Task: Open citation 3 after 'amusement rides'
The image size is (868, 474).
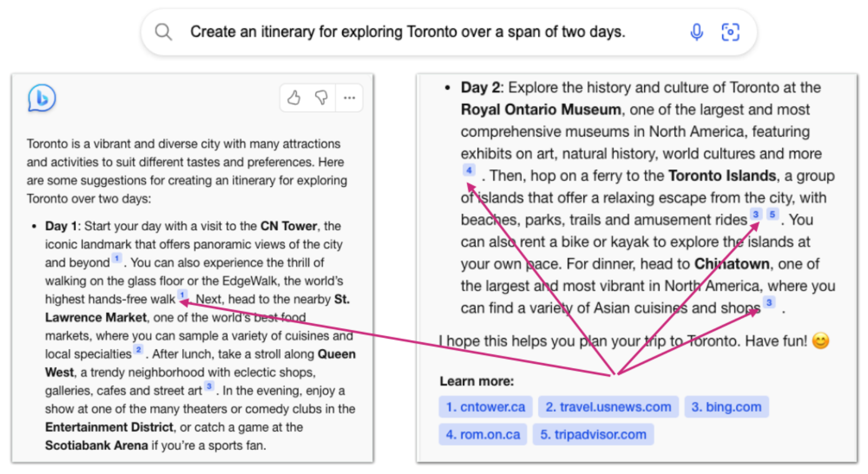Action: [756, 214]
